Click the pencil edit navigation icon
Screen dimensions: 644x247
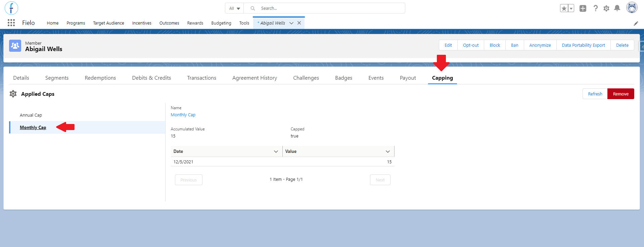pyautogui.click(x=636, y=23)
